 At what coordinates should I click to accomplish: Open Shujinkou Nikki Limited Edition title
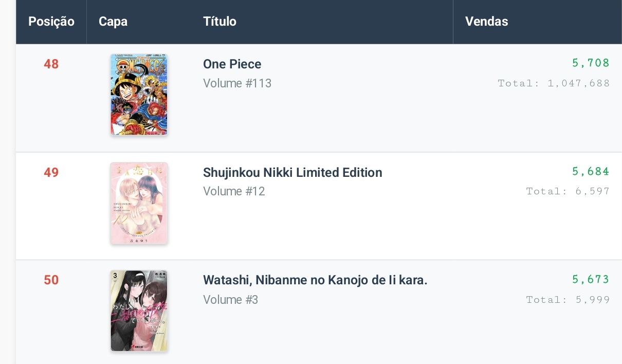pos(292,172)
